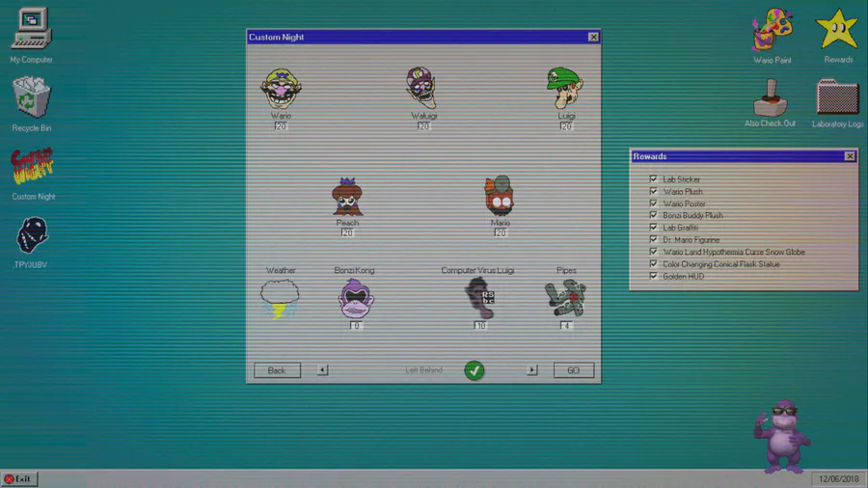Click the Custom Night window title bar
The height and width of the screenshot is (488, 868).
tap(423, 37)
